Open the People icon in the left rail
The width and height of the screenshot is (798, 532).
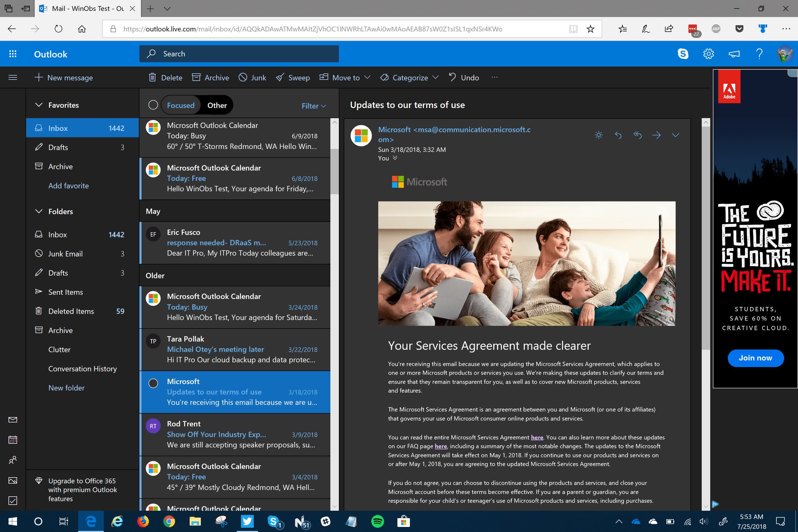point(13,460)
